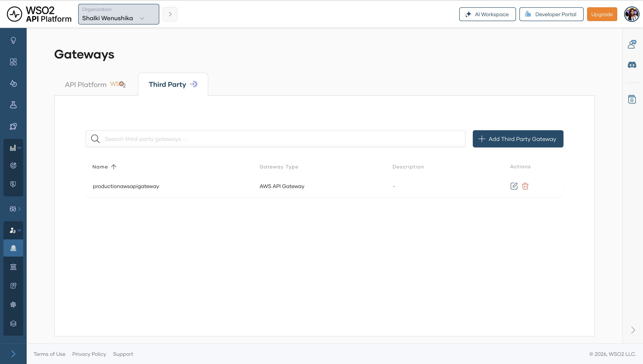Viewport: 643px width, 364px height.
Task: Click the Description column header
Action: click(408, 167)
